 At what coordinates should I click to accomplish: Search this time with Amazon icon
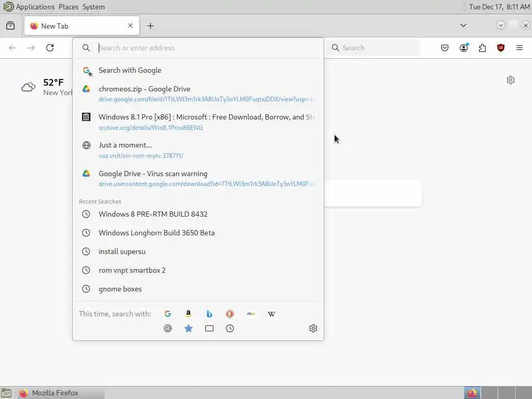[x=188, y=314]
